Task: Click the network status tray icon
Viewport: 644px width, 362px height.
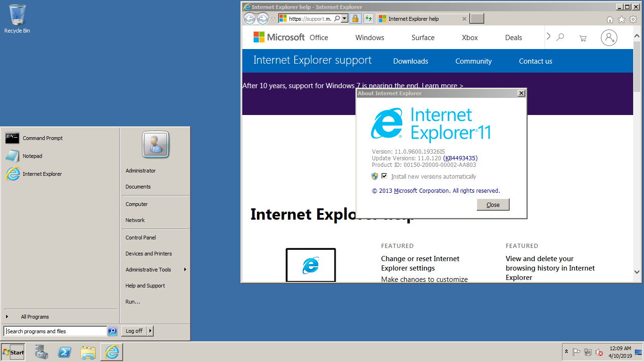Action: [588, 352]
